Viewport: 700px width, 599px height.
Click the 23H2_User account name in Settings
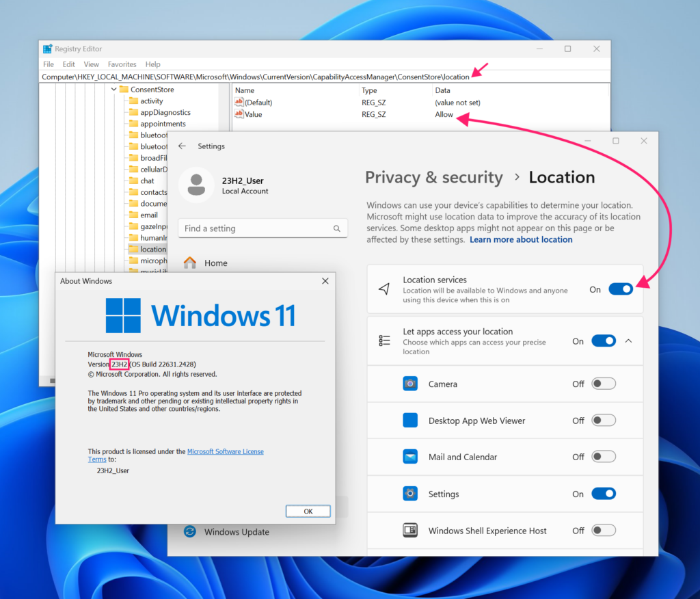(243, 181)
